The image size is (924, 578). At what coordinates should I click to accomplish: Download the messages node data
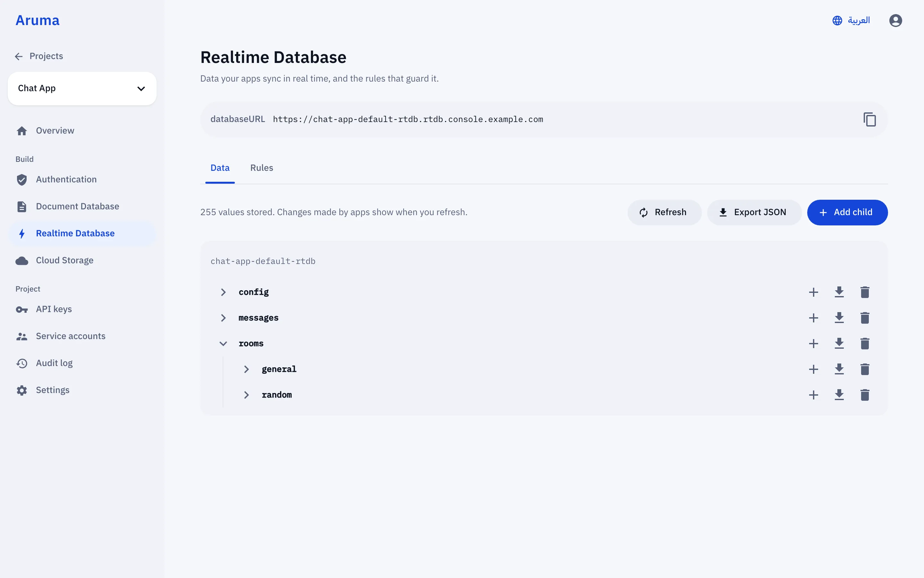tap(839, 318)
